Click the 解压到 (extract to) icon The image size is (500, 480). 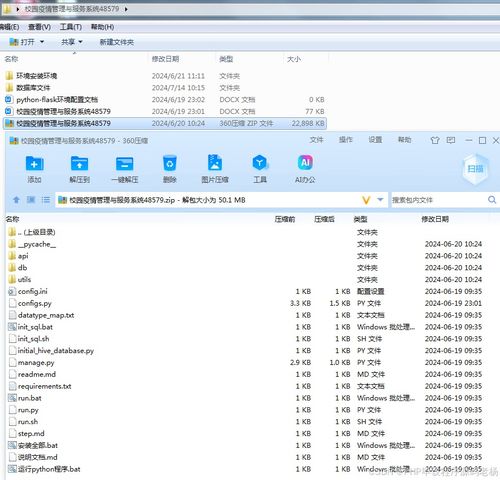[x=79, y=164]
